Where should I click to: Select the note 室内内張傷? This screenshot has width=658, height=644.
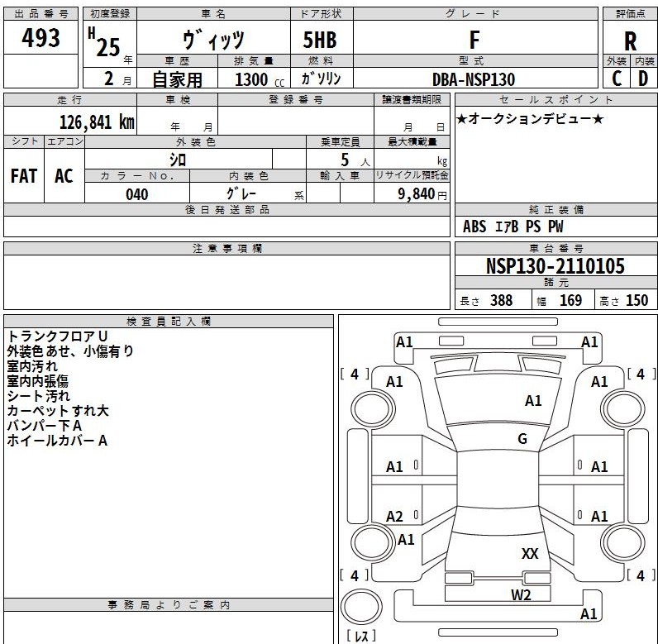(x=37, y=381)
